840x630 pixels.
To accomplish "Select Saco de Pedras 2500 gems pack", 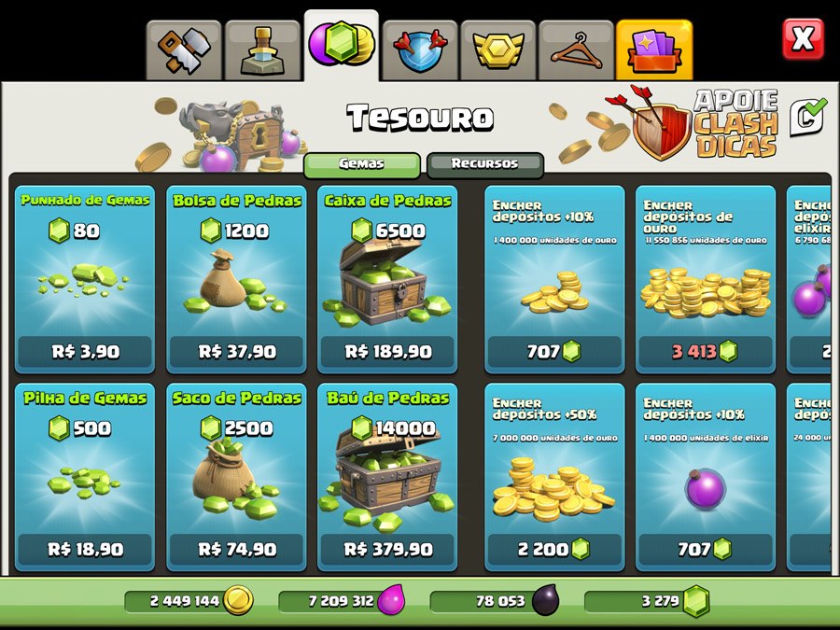I will coord(236,477).
